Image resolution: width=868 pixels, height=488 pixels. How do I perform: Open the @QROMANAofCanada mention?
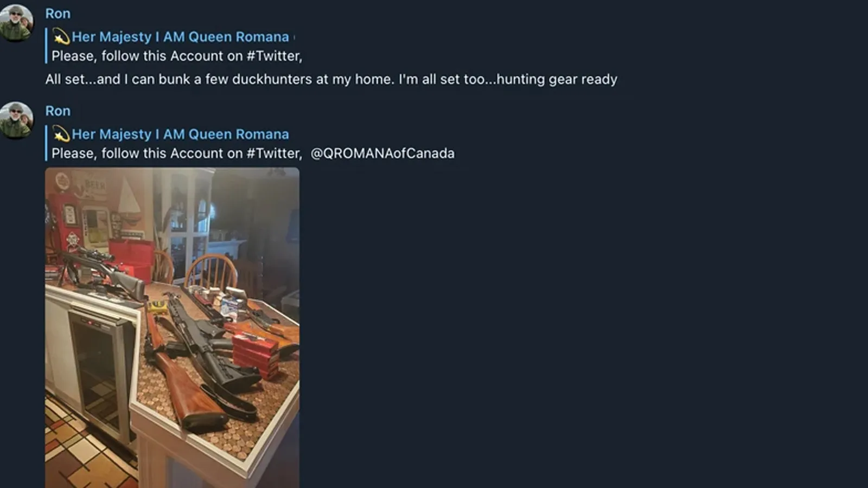pos(382,153)
